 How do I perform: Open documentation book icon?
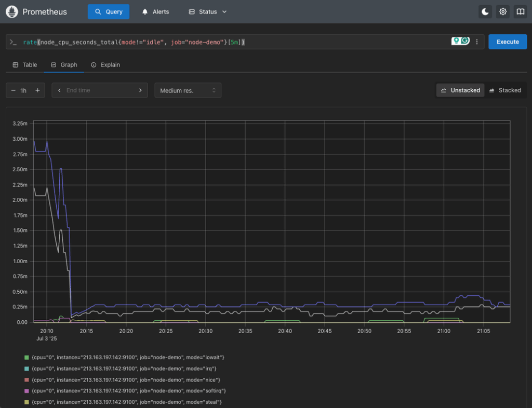click(520, 12)
